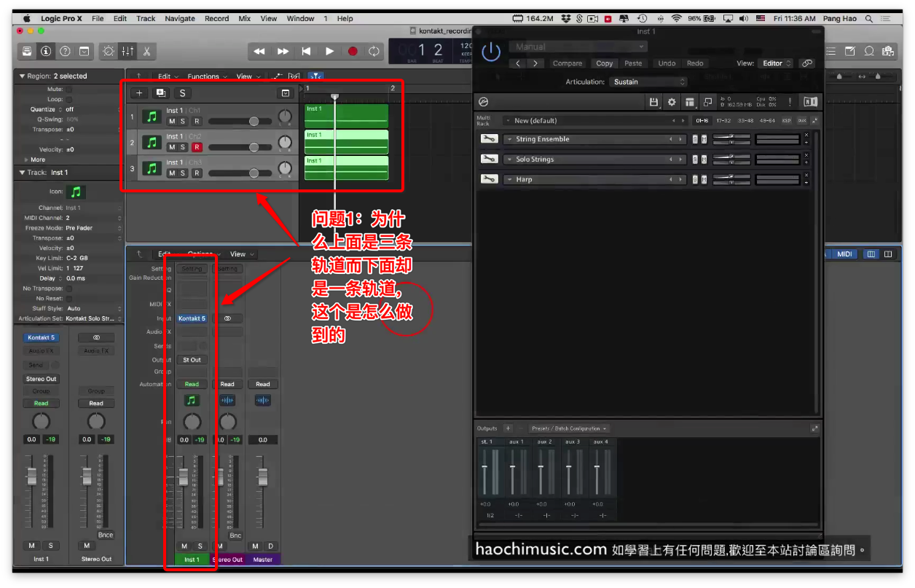Click track 3 green instrument icon

[152, 168]
